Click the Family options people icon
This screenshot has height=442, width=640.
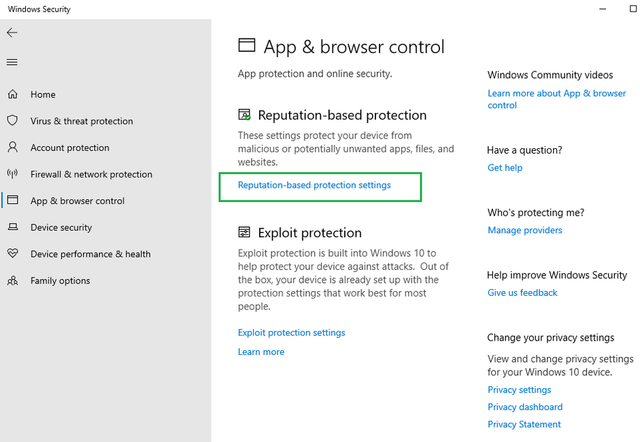tap(13, 280)
